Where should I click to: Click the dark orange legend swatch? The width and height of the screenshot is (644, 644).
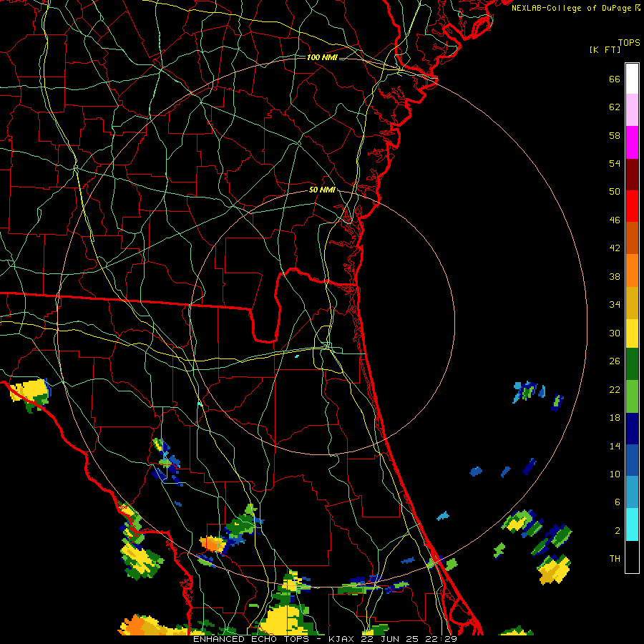[632, 238]
